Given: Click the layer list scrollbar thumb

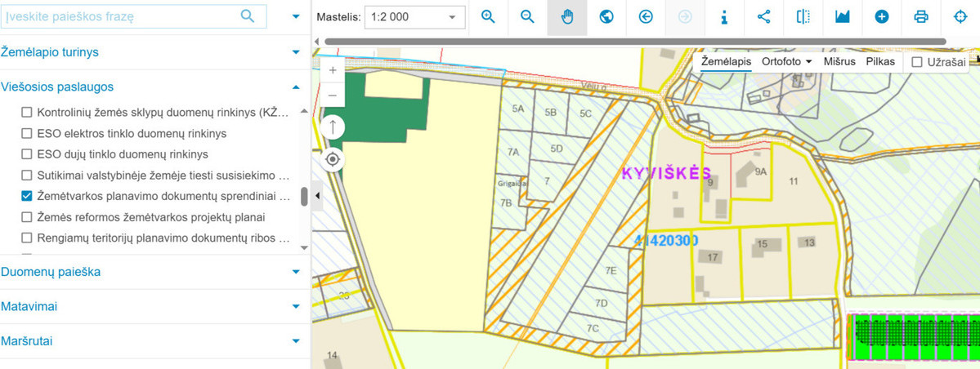Looking at the screenshot, I should (304, 196).
